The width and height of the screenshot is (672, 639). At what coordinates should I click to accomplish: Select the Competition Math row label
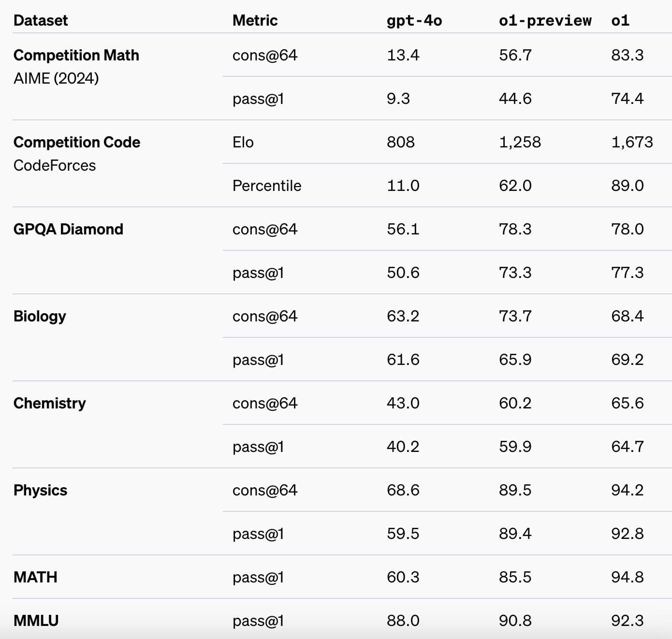point(76,55)
